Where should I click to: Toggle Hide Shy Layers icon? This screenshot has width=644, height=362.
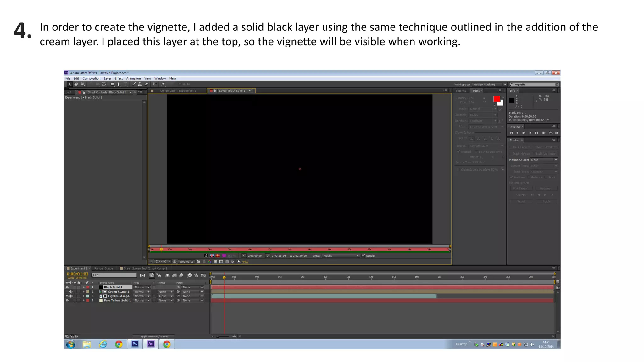(x=167, y=276)
